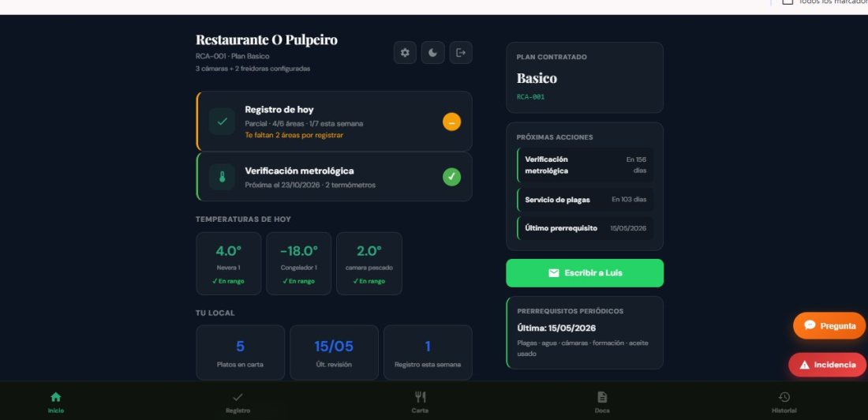The width and height of the screenshot is (868, 420).
Task: Switch to the Registro tab
Action: (x=238, y=403)
